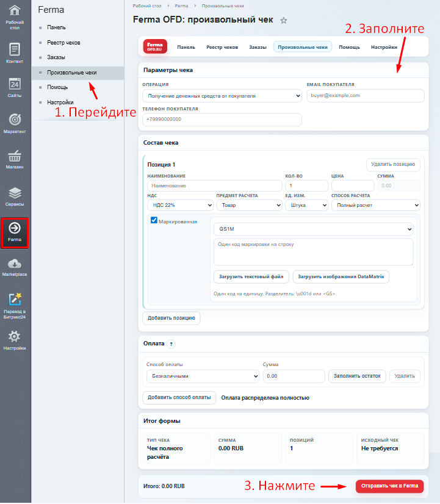Click the Ferma OFD.RU red logo
Viewport: 440px width, 504px height.
tap(155, 46)
